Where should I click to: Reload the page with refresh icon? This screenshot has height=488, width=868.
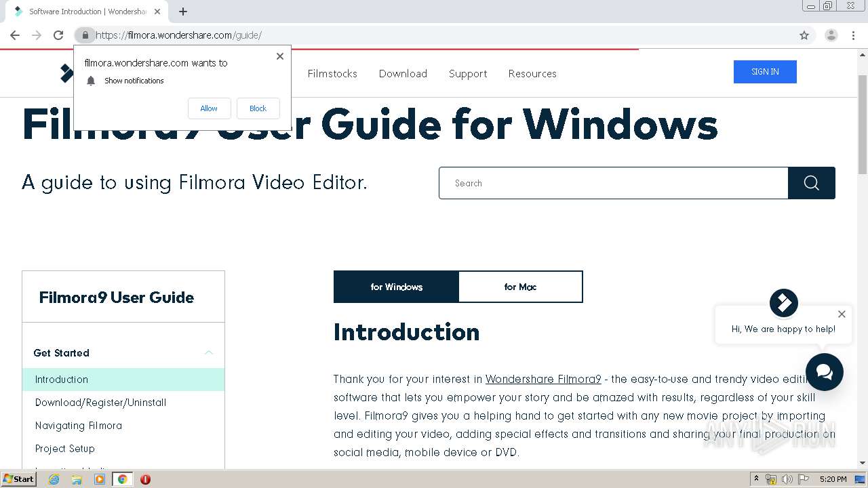coord(58,35)
